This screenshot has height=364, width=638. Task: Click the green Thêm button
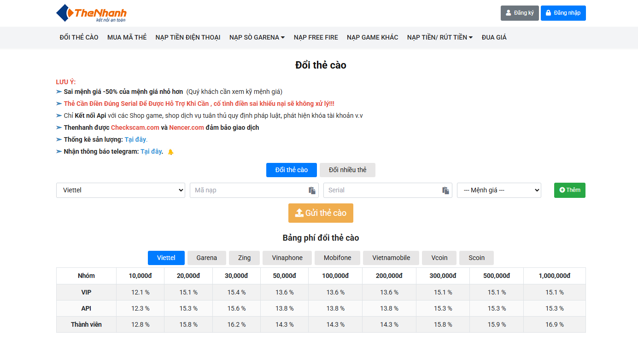click(x=570, y=190)
